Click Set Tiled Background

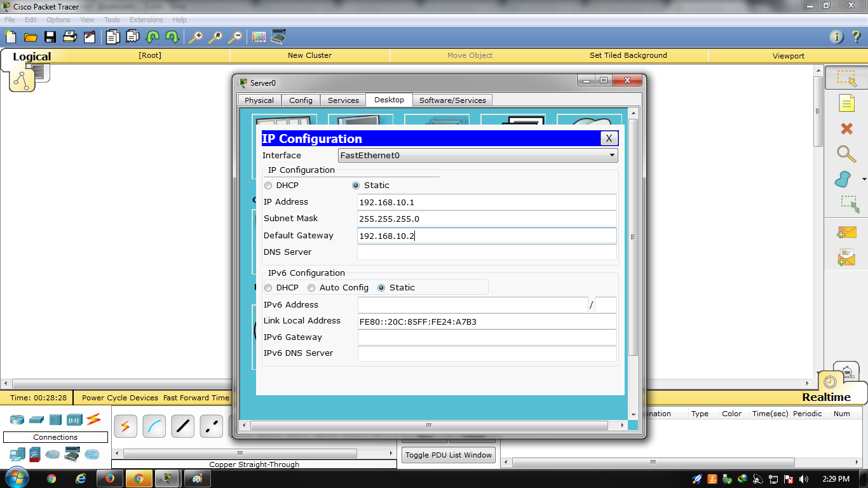pyautogui.click(x=628, y=55)
